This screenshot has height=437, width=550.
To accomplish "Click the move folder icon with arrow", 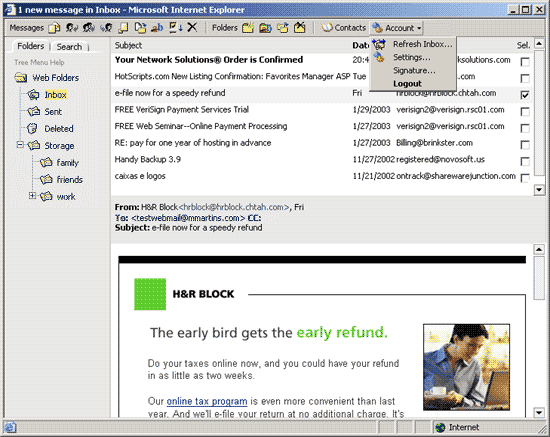I will click(x=283, y=27).
